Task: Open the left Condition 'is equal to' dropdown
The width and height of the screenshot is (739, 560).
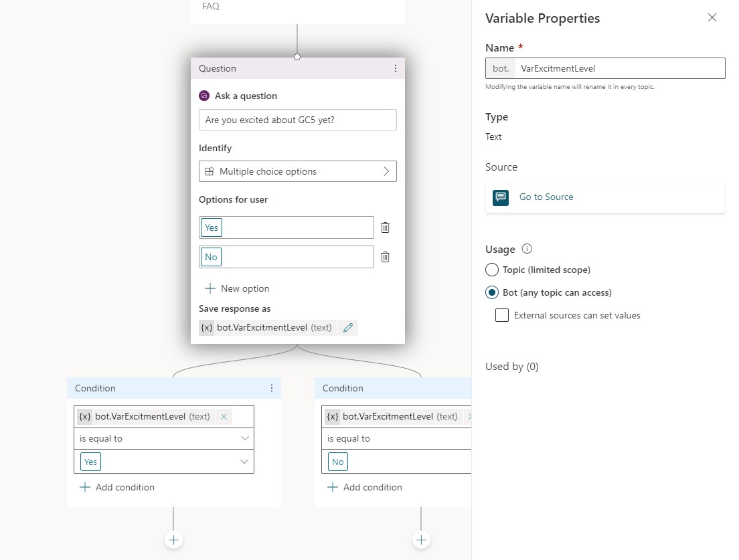Action: coord(164,438)
